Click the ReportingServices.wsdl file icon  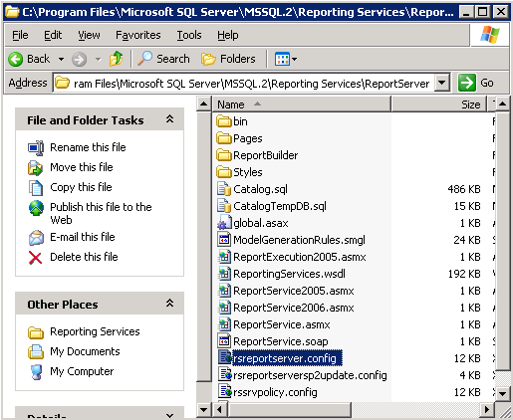(224, 274)
